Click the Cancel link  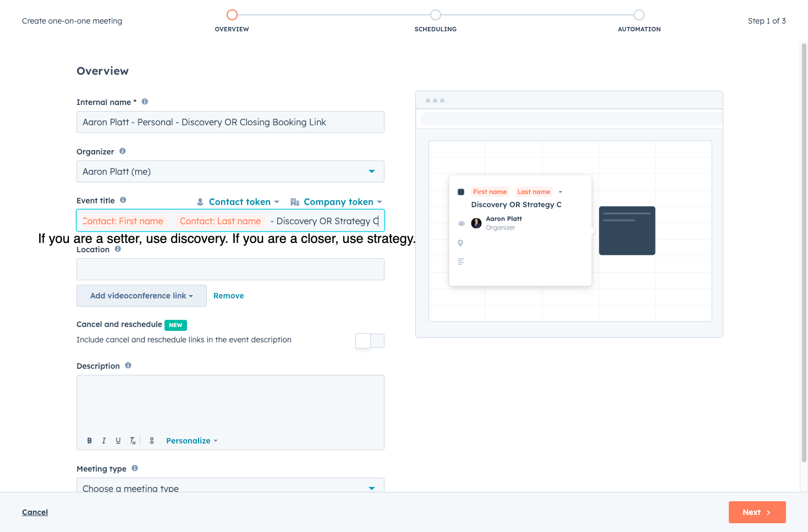pos(35,512)
